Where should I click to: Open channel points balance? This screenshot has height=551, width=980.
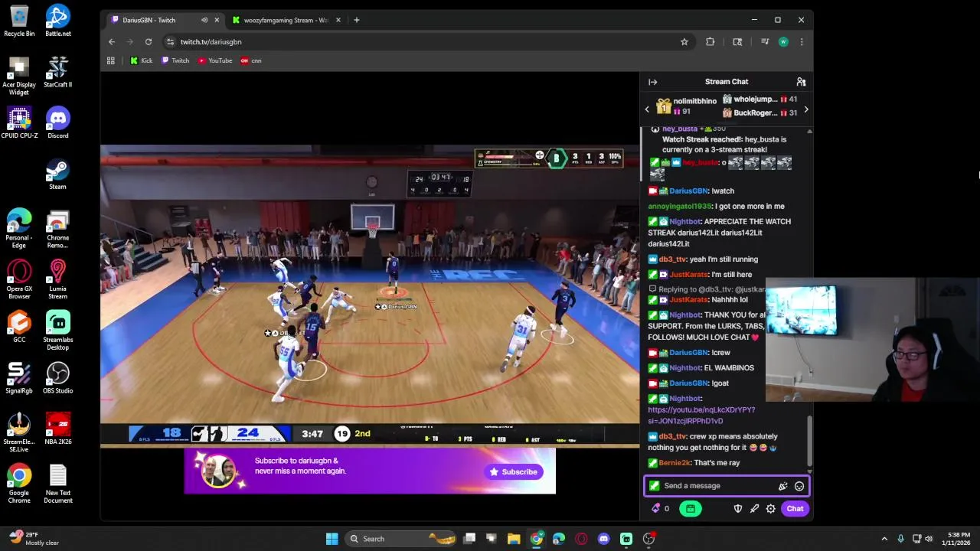click(x=660, y=509)
